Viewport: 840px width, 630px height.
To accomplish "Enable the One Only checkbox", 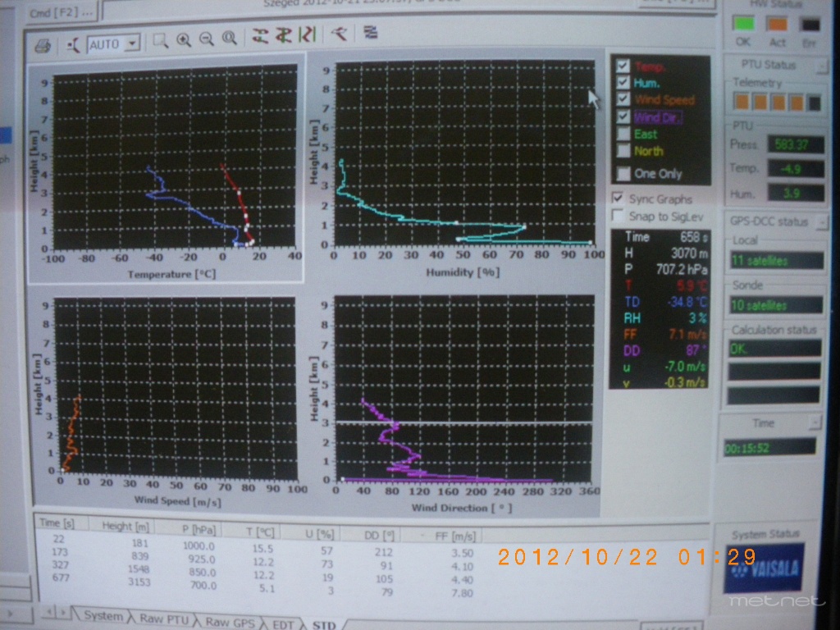I will (623, 173).
